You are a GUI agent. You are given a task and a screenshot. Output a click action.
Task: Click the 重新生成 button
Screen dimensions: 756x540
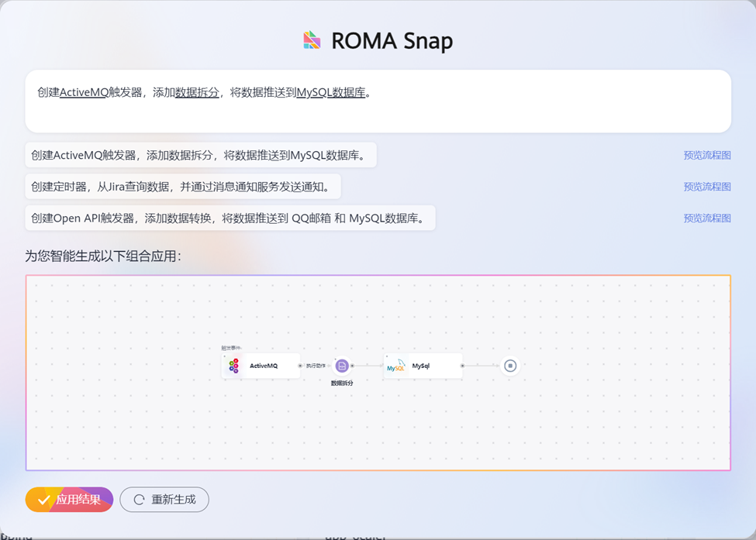point(164,500)
